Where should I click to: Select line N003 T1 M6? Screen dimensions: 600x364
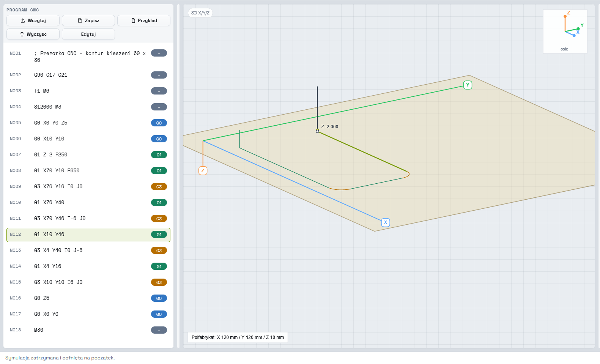tap(88, 91)
